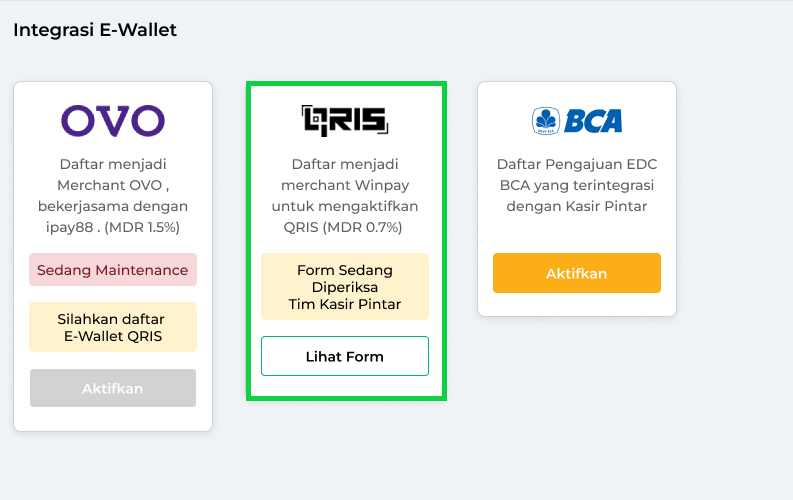Viewport: 793px width, 500px height.
Task: Click the "merchant Winpay" text line
Action: point(345,185)
